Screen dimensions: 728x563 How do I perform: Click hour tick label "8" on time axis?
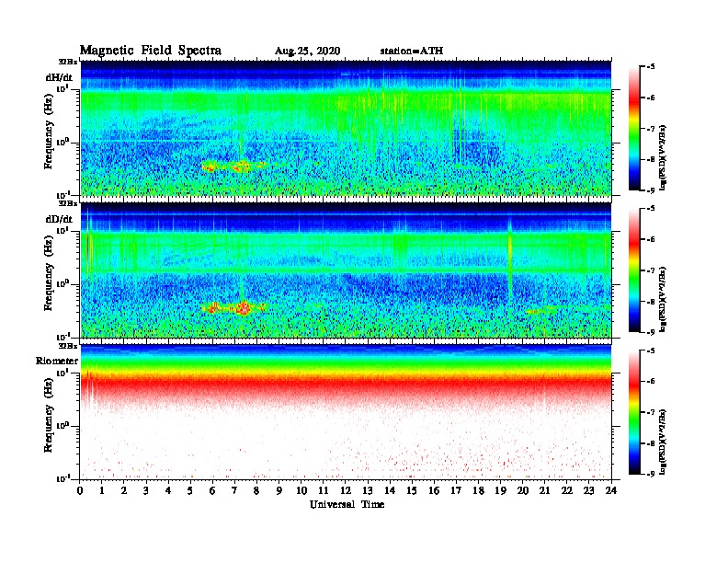click(x=256, y=490)
